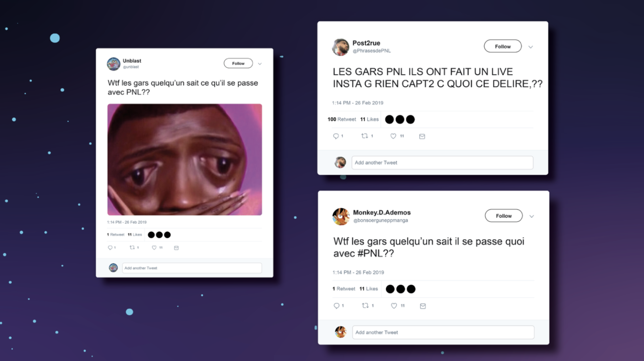The height and width of the screenshot is (361, 644).
Task: Like the Unblast tweet via heart icon
Action: pos(154,248)
